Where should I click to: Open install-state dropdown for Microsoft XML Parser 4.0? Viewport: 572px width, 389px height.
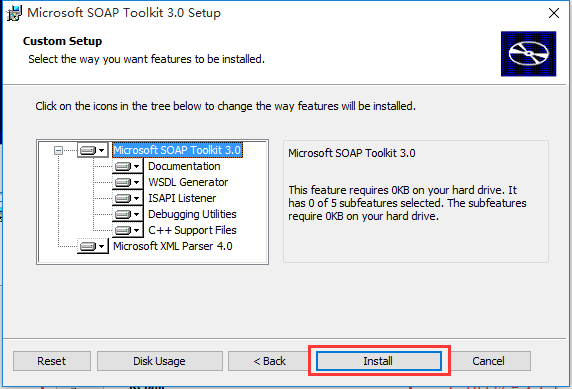[x=93, y=246]
